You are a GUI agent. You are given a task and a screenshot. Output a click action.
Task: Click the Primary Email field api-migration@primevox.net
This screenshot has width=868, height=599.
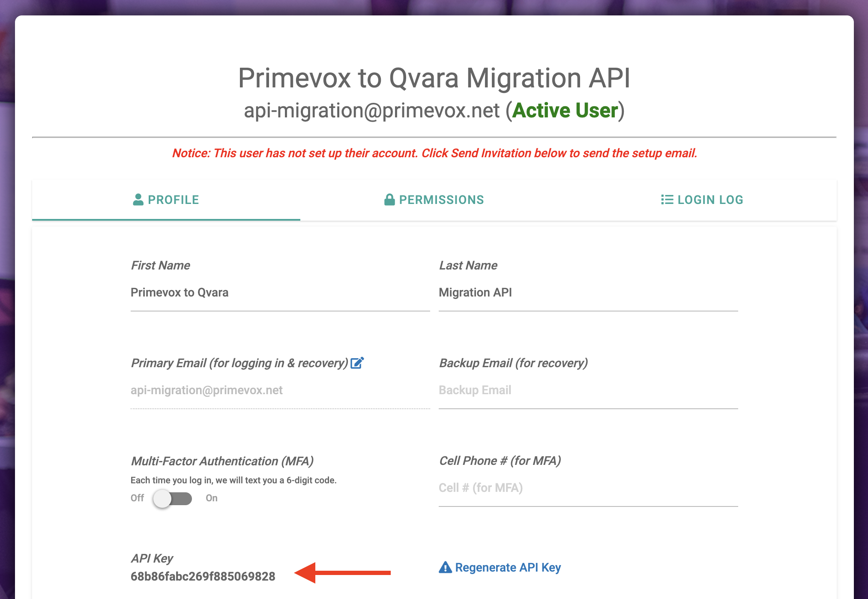click(x=280, y=390)
